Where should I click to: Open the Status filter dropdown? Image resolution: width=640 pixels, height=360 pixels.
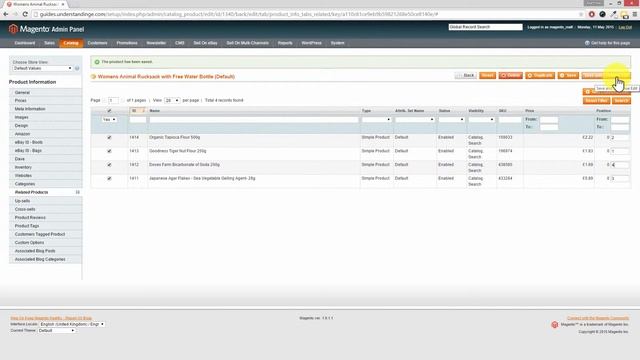click(451, 120)
